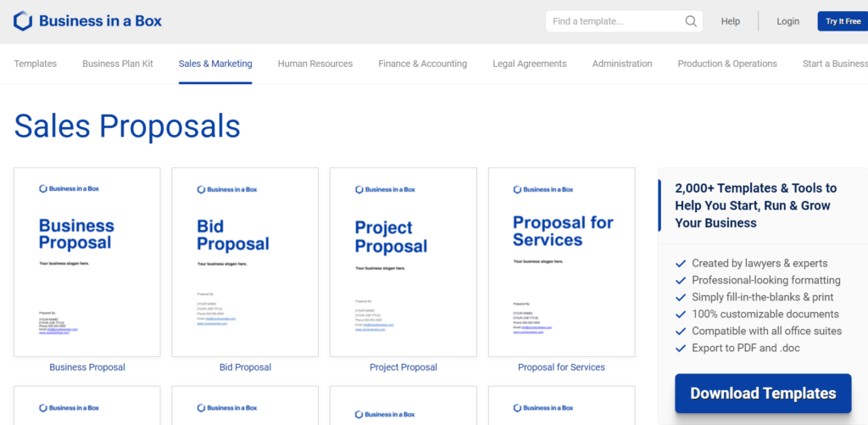Click checkmark beside Created by lawyers & experts
The width and height of the screenshot is (868, 425).
point(681,263)
